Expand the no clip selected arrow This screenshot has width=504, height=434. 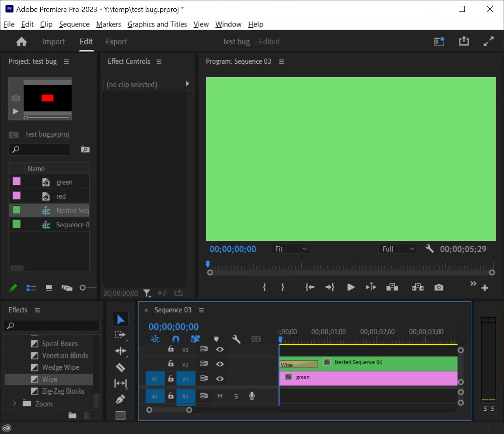click(188, 84)
